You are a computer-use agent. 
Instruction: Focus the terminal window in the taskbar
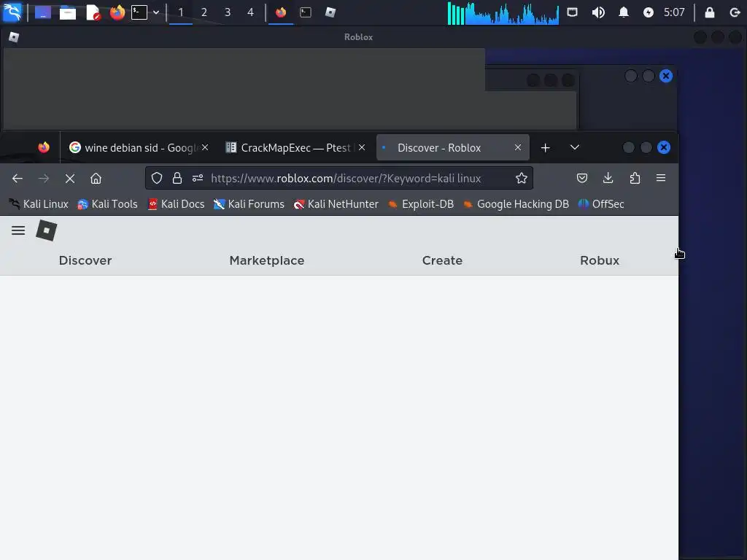(306, 12)
